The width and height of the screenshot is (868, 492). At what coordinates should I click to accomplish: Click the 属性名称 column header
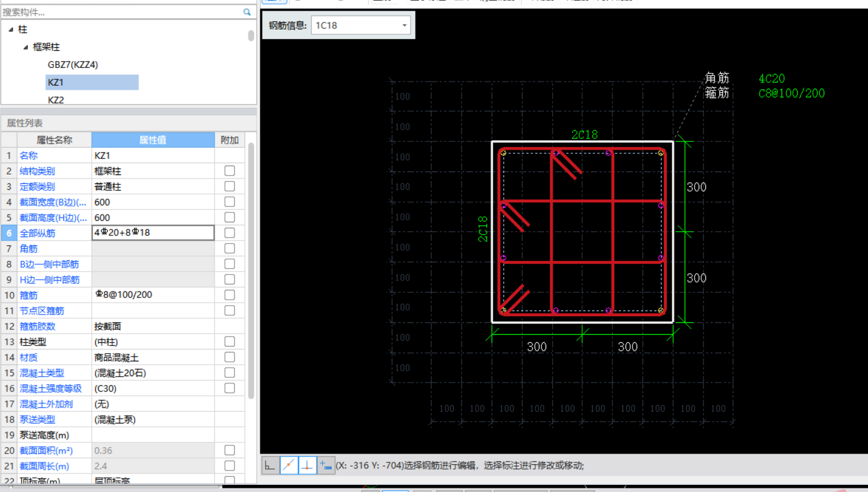pos(54,140)
